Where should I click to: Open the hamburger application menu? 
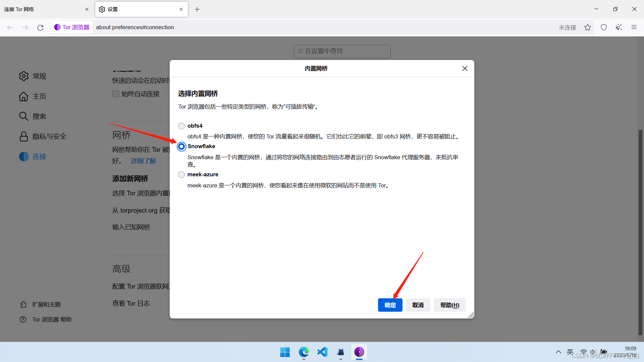[x=634, y=27]
